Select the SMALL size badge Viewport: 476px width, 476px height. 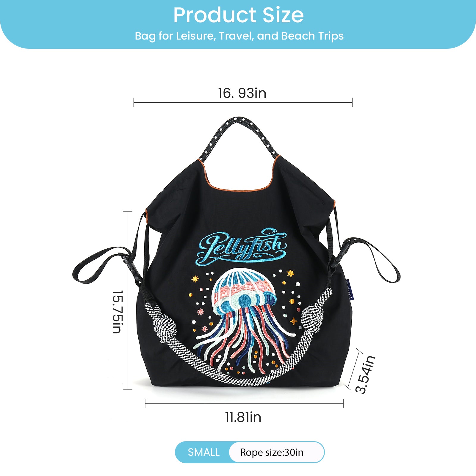point(203,452)
